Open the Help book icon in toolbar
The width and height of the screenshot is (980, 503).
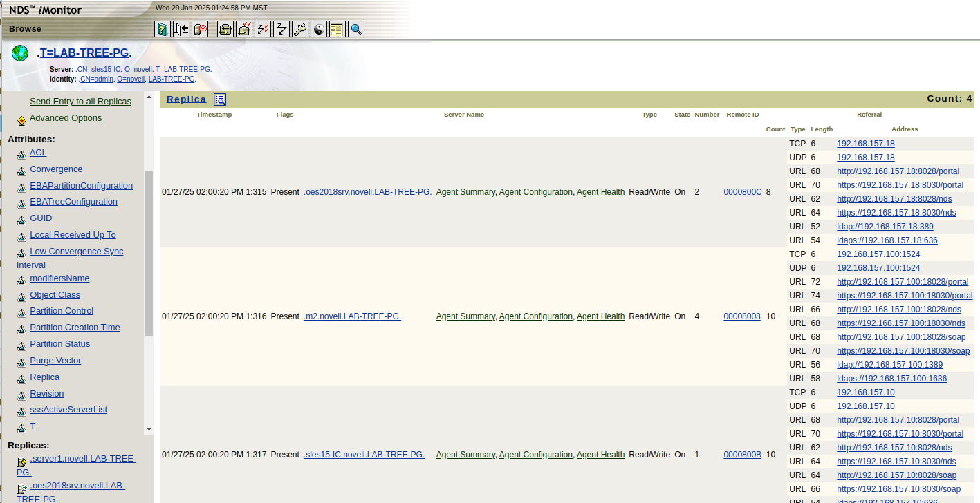pyautogui.click(x=163, y=29)
